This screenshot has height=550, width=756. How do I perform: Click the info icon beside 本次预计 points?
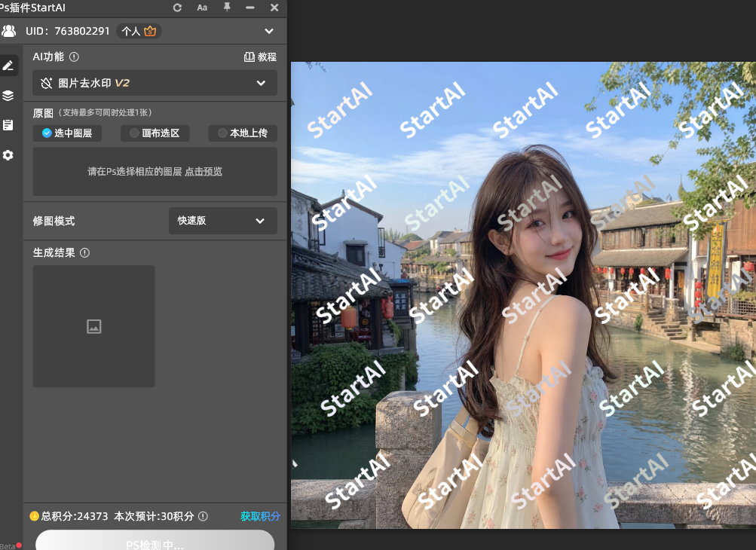pos(203,516)
